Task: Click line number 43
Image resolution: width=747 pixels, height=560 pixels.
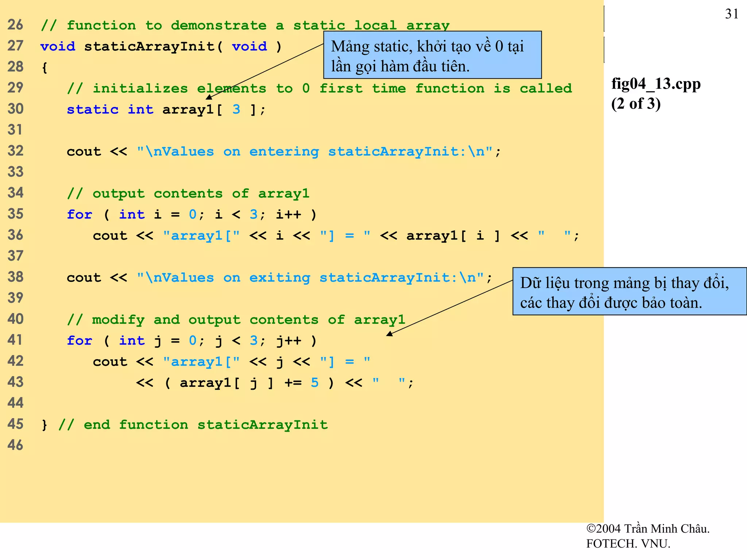Action: click(x=15, y=382)
